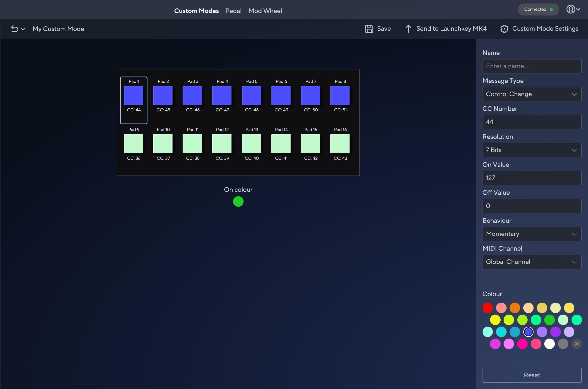Click the Send to Launchkey upload arrow icon

coord(408,29)
